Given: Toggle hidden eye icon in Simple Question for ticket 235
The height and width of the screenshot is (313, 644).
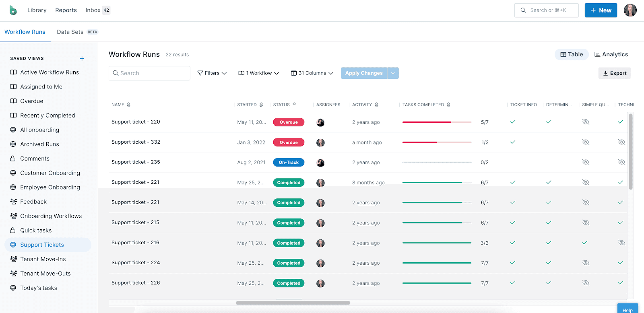Looking at the screenshot, I should [586, 162].
